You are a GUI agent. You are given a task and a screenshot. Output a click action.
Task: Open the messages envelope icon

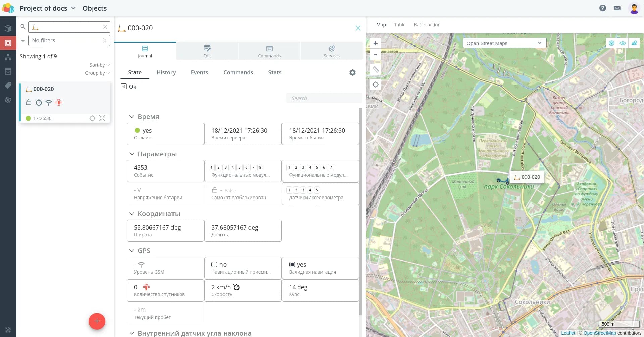click(x=617, y=8)
